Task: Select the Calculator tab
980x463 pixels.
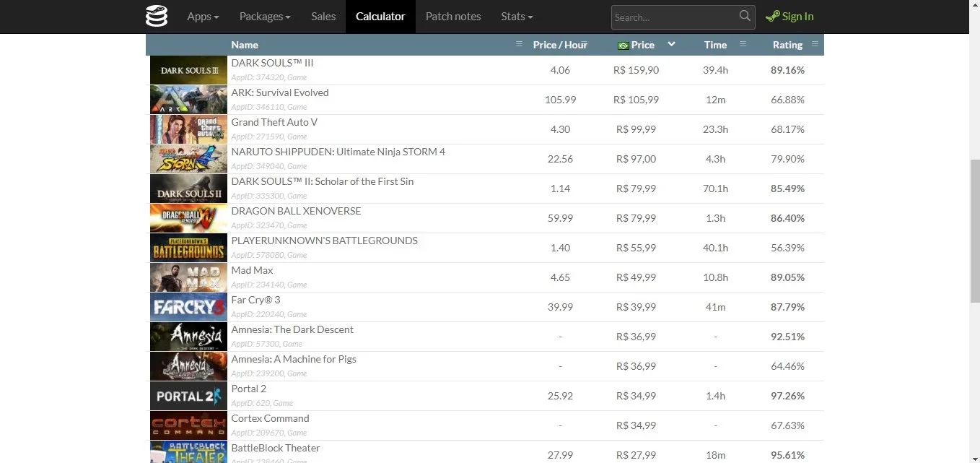Action: tap(380, 16)
